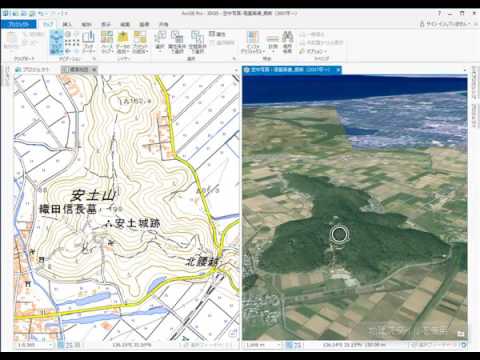This screenshot has height=360, width=480.
Task: Click 3D scene coordinate readout
Action: point(354,345)
